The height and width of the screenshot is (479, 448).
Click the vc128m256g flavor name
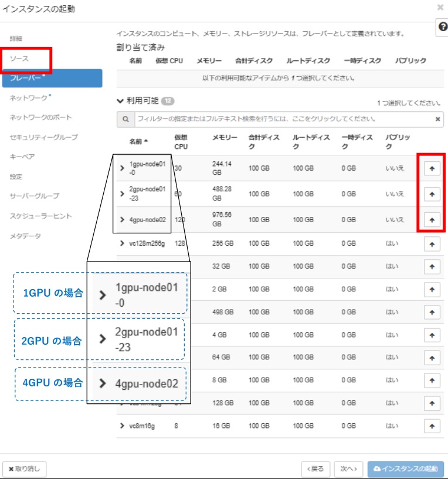(x=147, y=243)
